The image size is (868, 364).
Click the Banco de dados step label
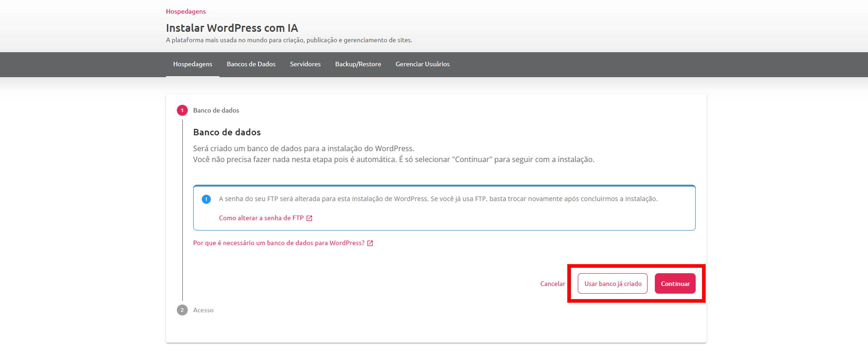point(216,110)
